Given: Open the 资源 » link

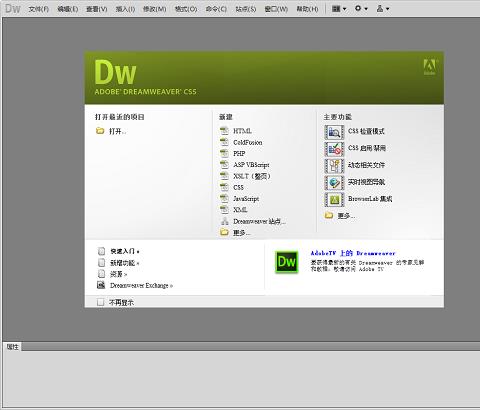Looking at the screenshot, I should click(119, 274).
